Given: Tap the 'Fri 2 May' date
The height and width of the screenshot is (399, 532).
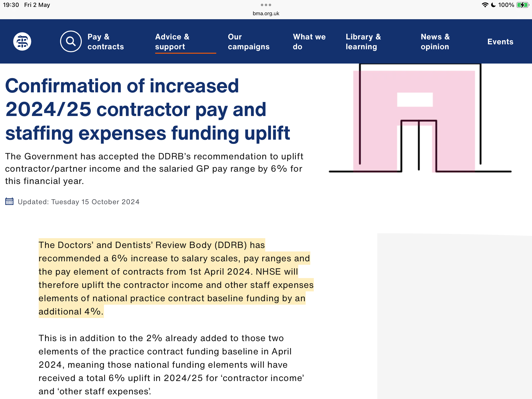Looking at the screenshot, I should click(37, 5).
